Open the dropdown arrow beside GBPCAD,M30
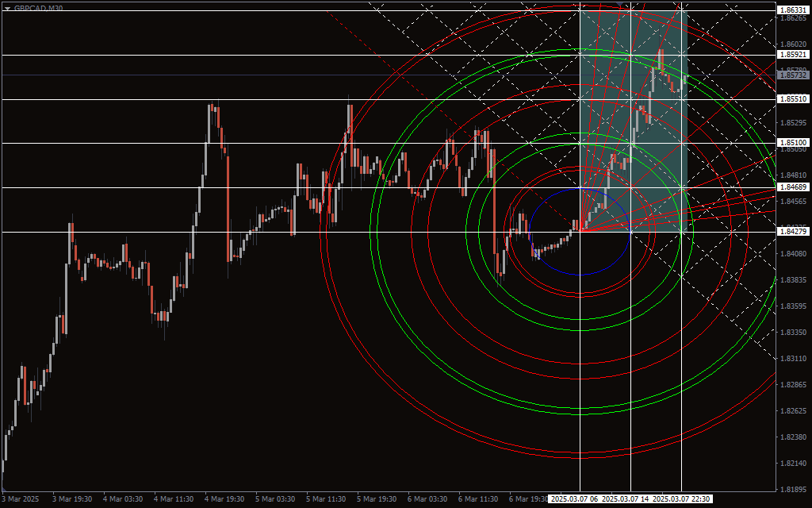 [7, 7]
